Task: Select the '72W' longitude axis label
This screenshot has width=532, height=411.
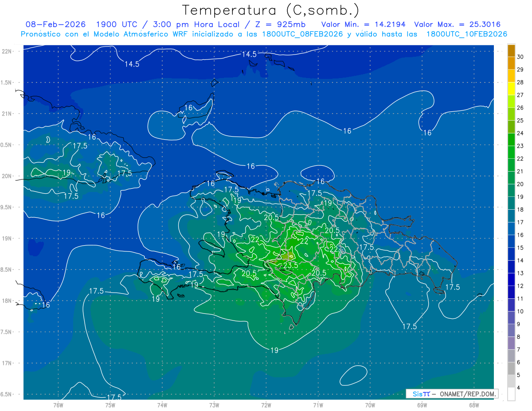Action: (x=266, y=405)
